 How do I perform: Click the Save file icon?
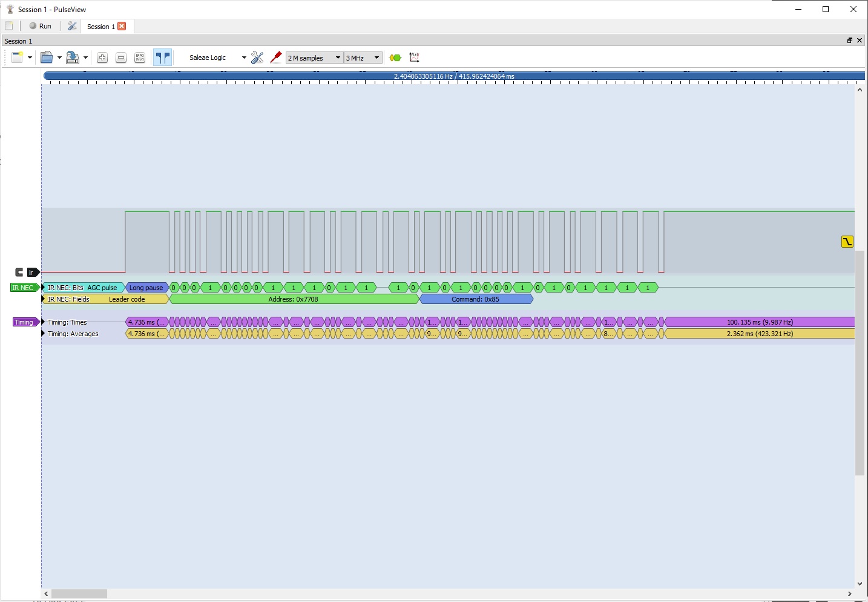tap(73, 57)
